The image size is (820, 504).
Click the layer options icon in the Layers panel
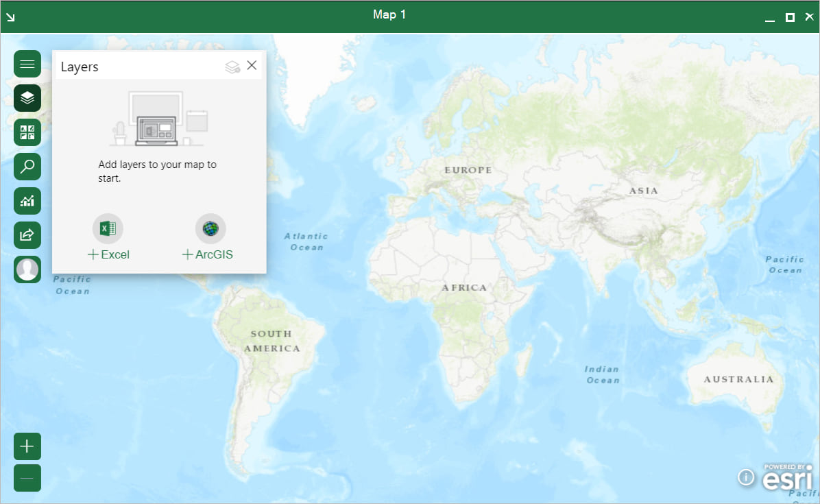(x=231, y=65)
